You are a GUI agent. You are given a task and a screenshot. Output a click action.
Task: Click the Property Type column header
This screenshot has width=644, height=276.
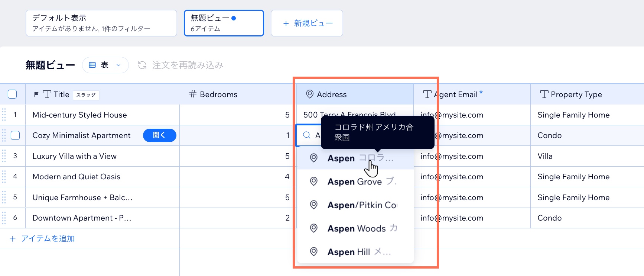click(x=576, y=94)
